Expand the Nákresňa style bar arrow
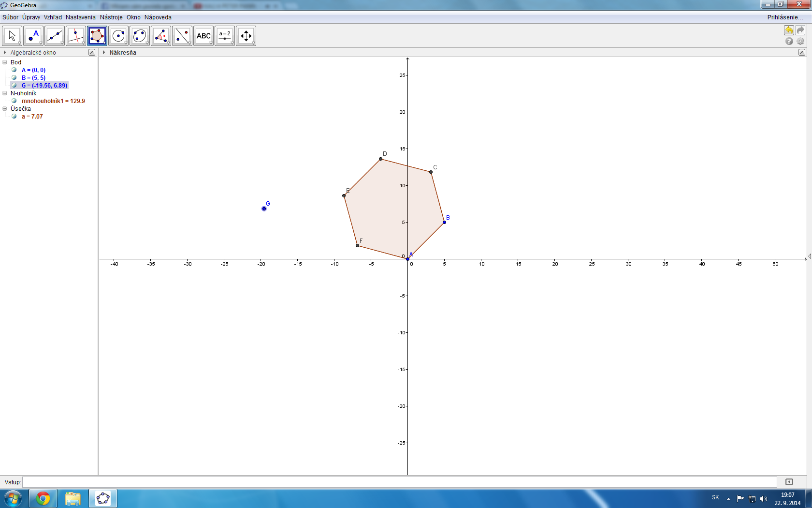This screenshot has height=508, width=812. pos(104,52)
